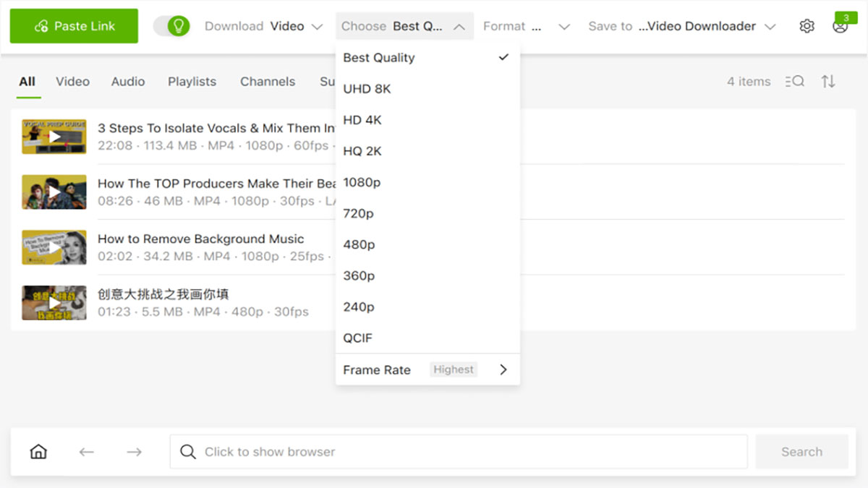This screenshot has height=488, width=868.
Task: Play the How to Remove Background Music thumbnail
Action: tap(54, 247)
